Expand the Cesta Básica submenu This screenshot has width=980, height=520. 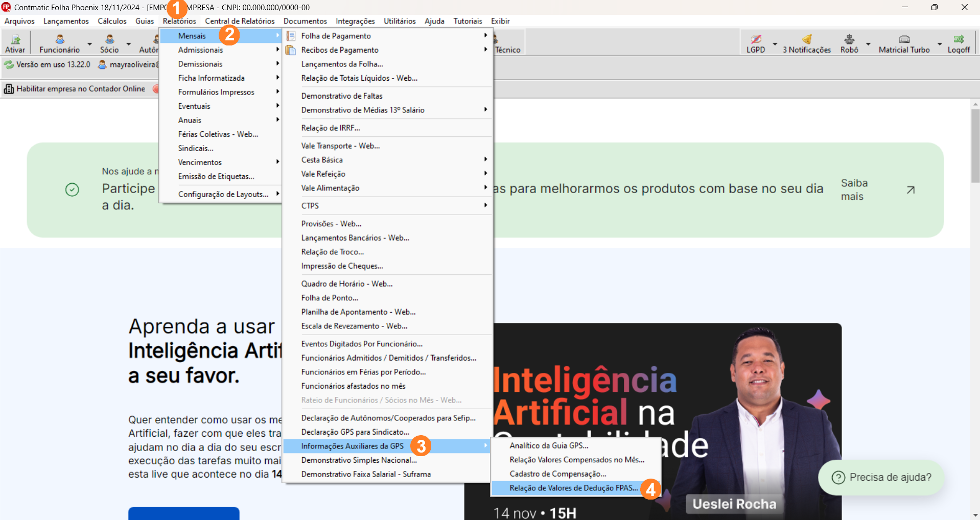click(x=388, y=160)
